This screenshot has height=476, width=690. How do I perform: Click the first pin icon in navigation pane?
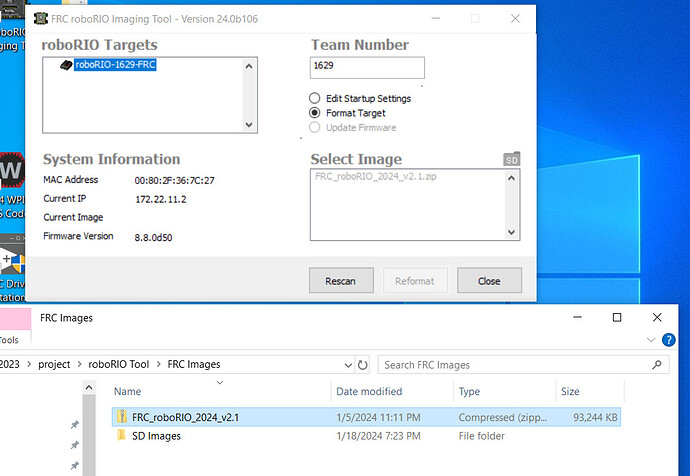click(75, 425)
